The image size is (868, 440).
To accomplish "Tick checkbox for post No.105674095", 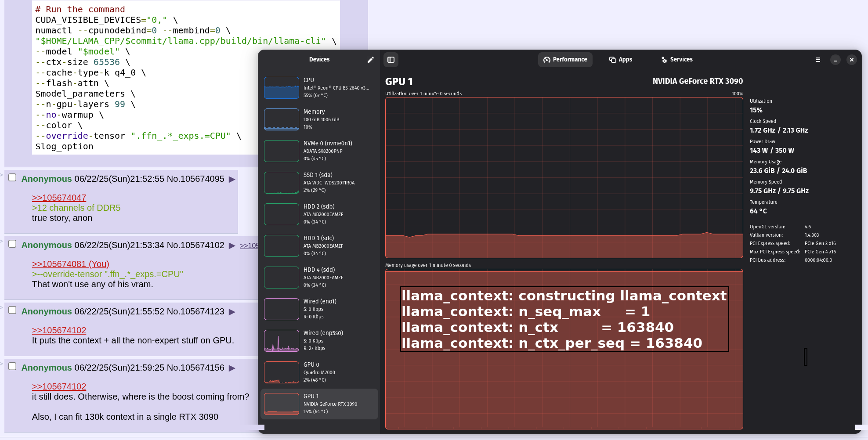I will [x=12, y=177].
